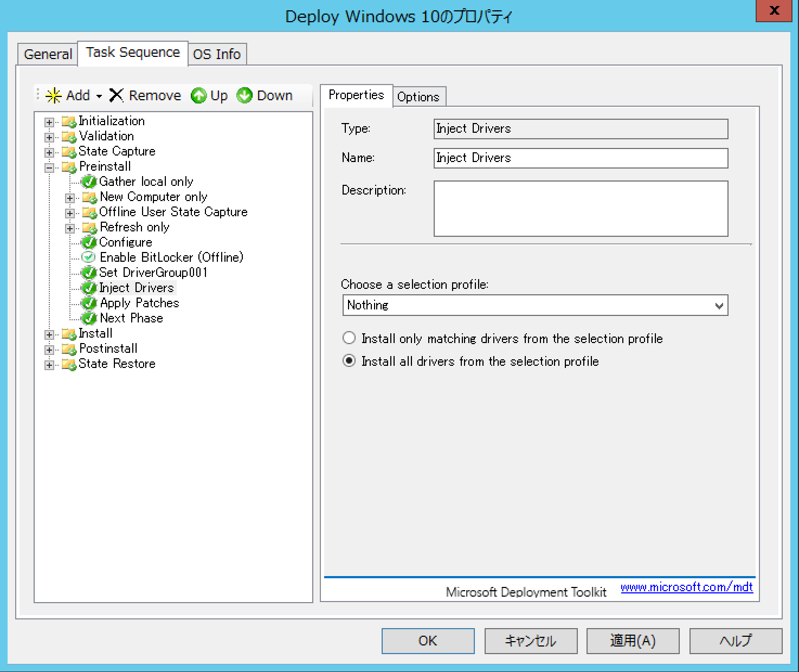The height and width of the screenshot is (672, 799).
Task: Expand the Validation group
Action: tap(49, 137)
